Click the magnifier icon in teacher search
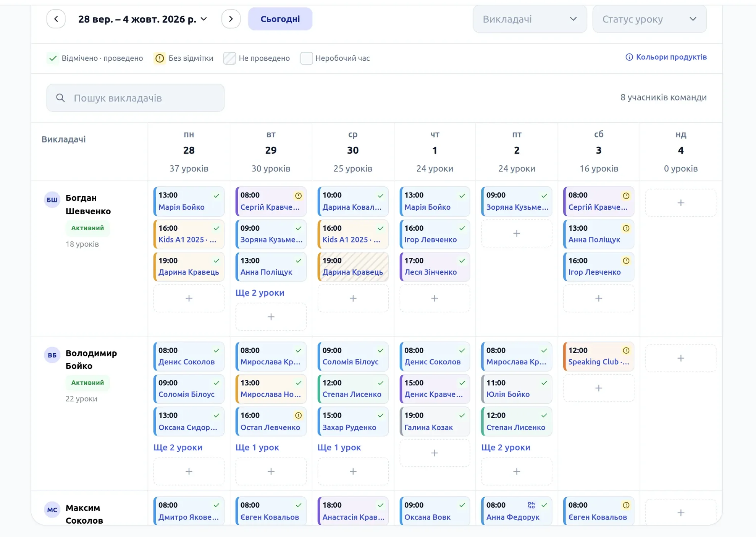Viewport: 756px width, 537px height. tap(60, 98)
